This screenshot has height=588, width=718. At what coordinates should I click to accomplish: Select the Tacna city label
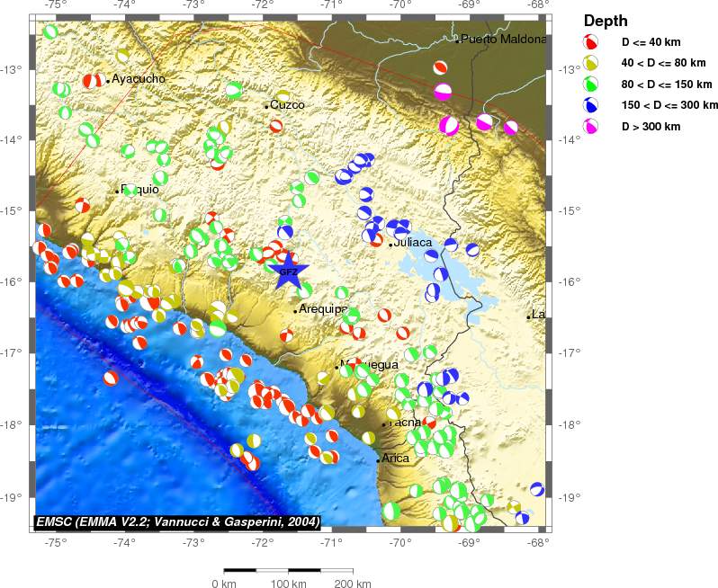404,423
